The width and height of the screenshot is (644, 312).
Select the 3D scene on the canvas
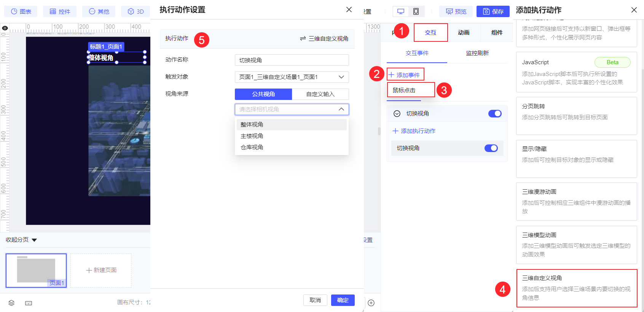pos(119,131)
